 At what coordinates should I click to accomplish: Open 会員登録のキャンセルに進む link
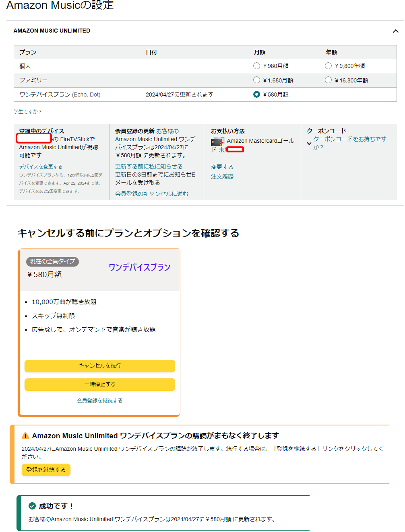click(151, 194)
